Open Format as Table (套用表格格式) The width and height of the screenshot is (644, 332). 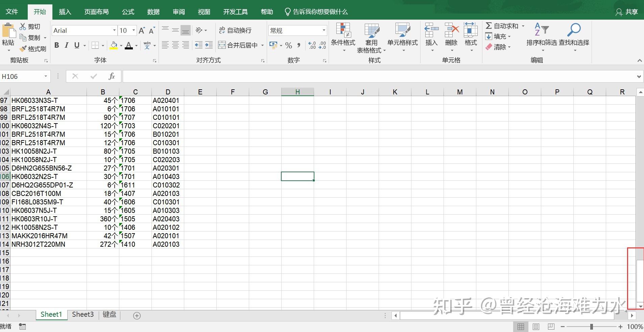[371, 38]
